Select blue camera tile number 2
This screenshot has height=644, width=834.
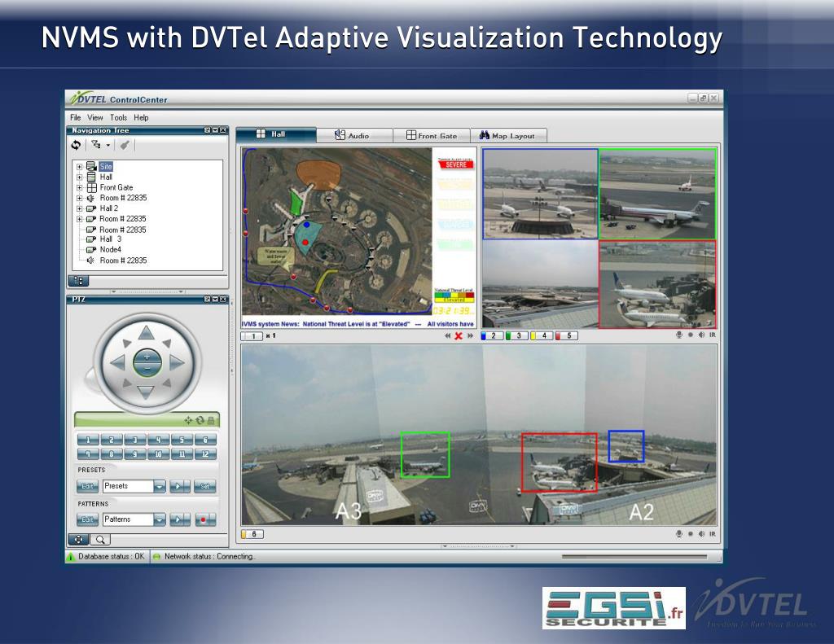[491, 335]
